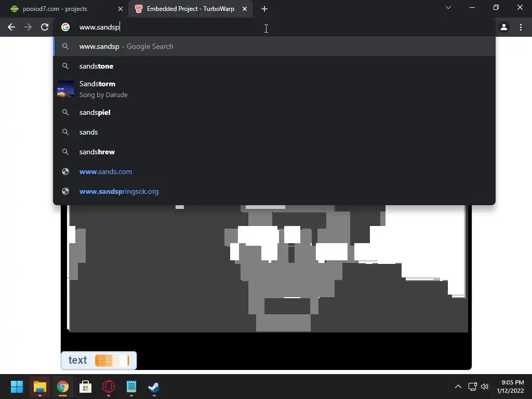The width and height of the screenshot is (532, 399).
Task: Select Sandstorm Song by Darude suggestion
Action: pyautogui.click(x=274, y=89)
